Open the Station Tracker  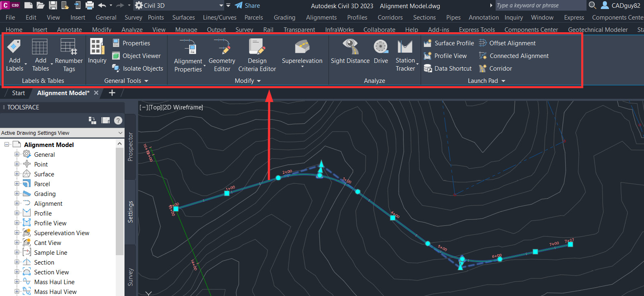[405, 56]
